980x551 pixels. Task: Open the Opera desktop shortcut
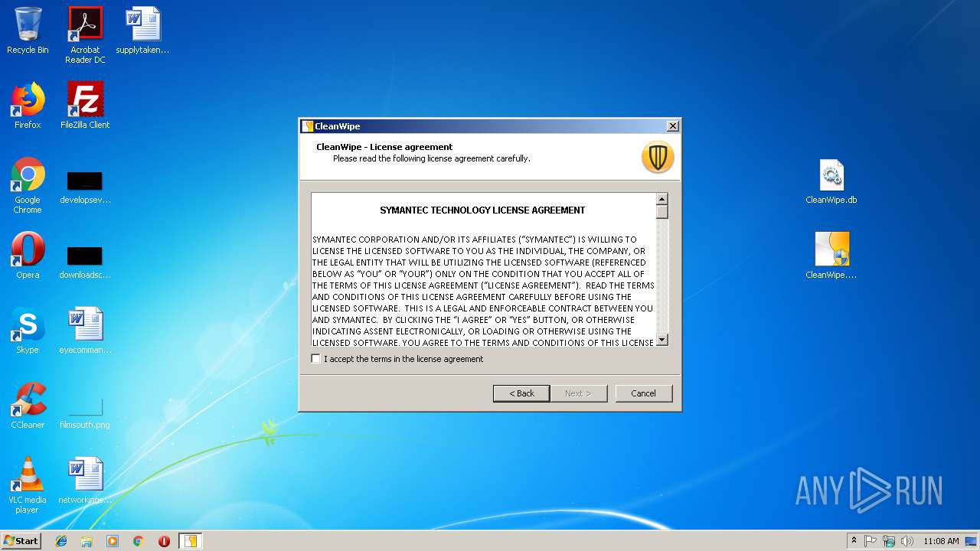[x=28, y=256]
